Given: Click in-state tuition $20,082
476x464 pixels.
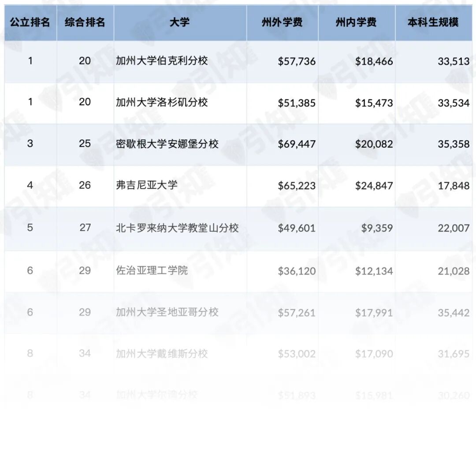Looking at the screenshot, I should coord(374,144).
